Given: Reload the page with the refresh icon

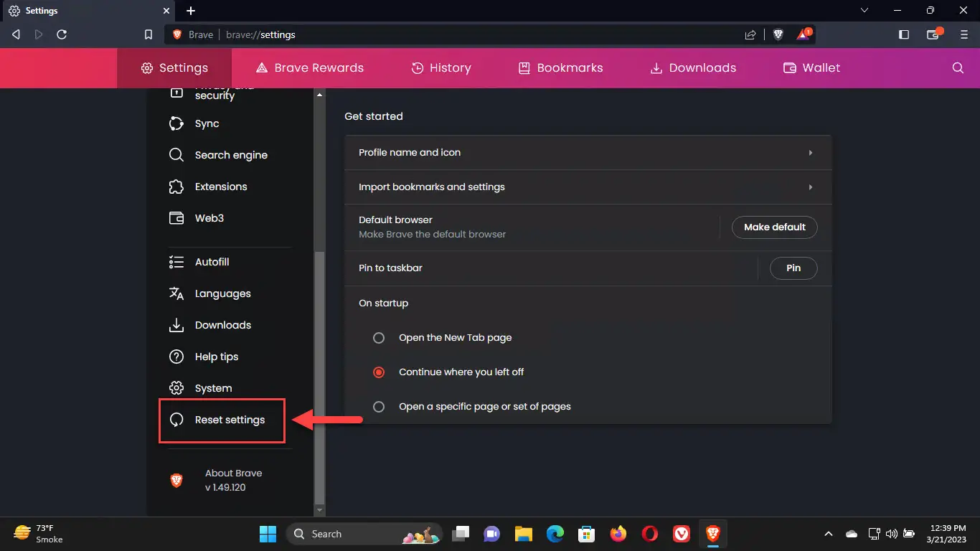Looking at the screenshot, I should tap(62, 34).
